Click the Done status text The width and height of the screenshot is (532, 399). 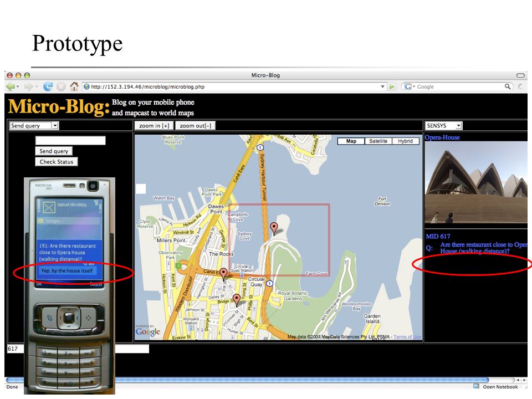point(12,387)
